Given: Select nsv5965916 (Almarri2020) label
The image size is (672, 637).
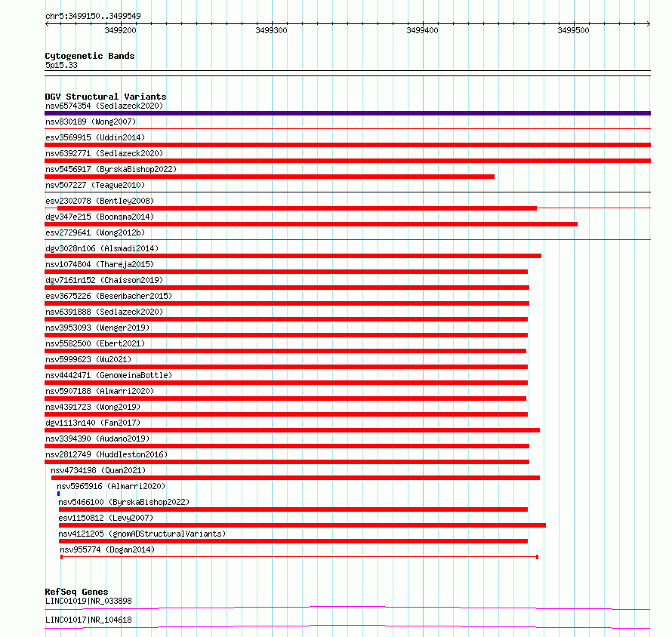Looking at the screenshot, I should point(111,486).
